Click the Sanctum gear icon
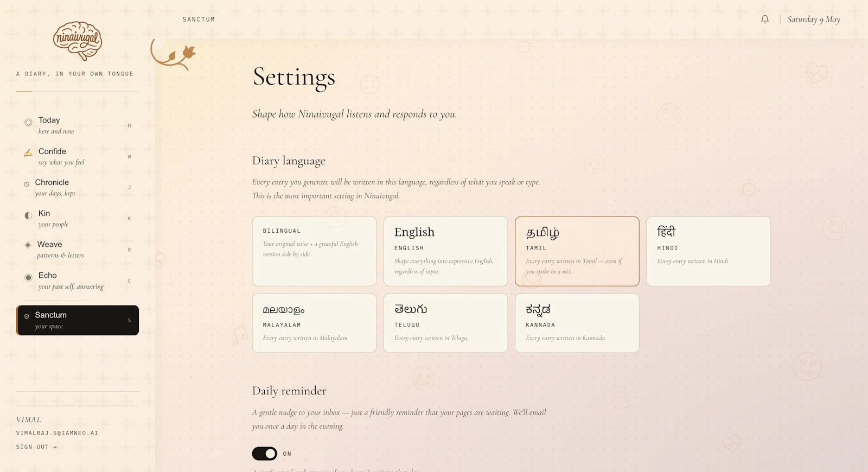Screen dimensions: 868x472 pos(27,316)
